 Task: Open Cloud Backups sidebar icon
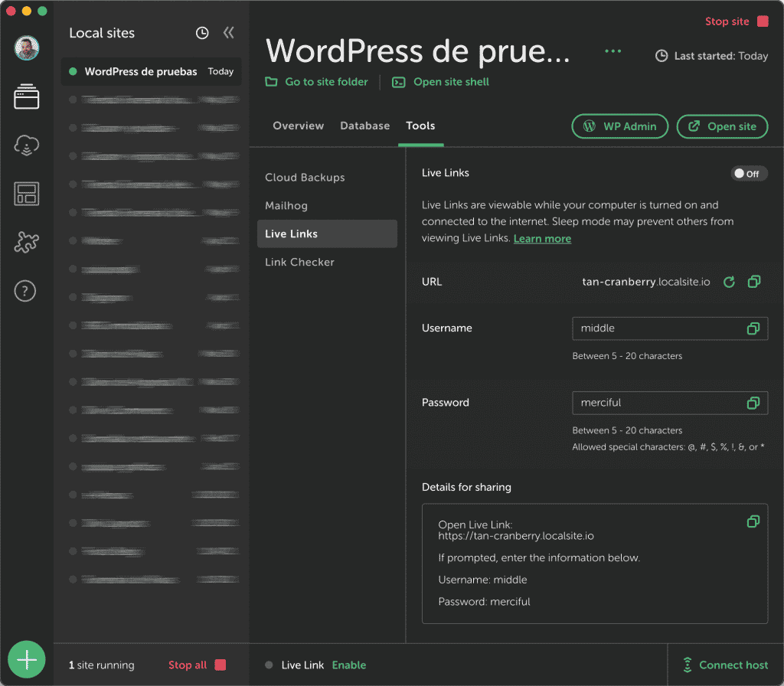click(27, 145)
